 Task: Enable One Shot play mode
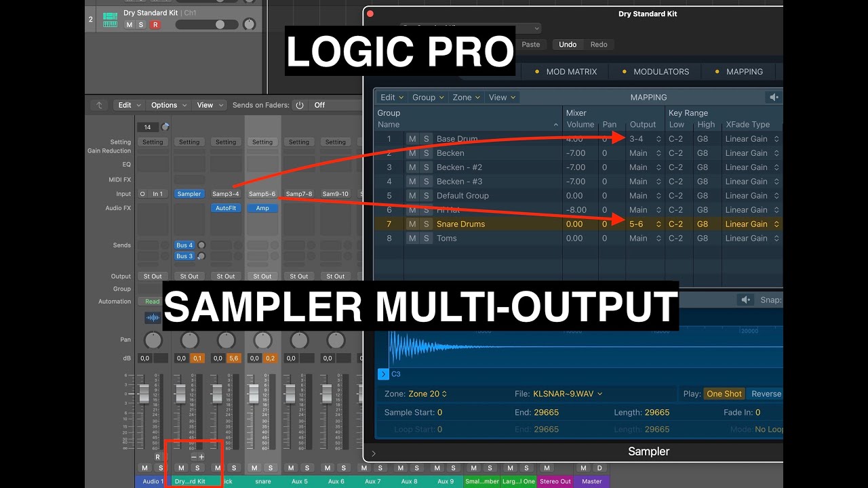pos(724,394)
